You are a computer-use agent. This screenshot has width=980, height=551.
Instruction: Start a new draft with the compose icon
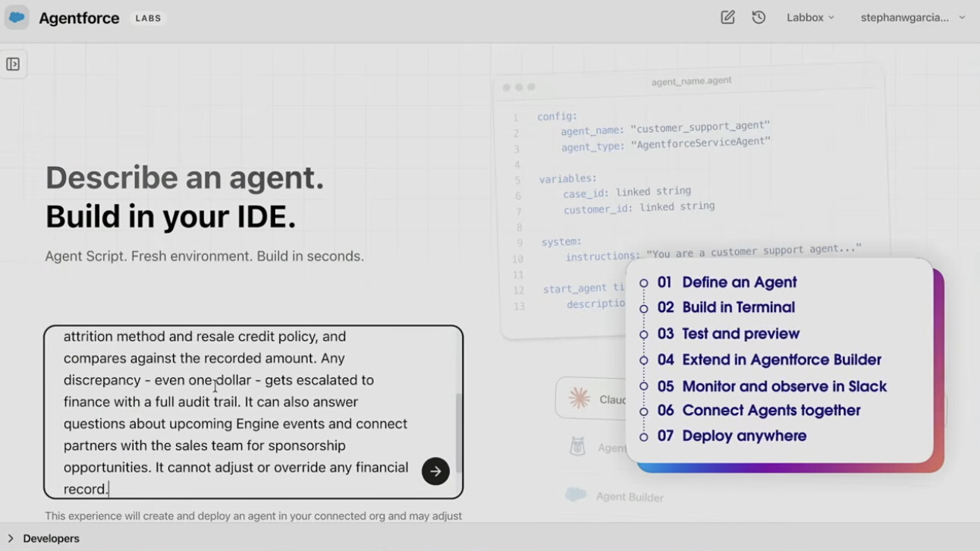[727, 17]
